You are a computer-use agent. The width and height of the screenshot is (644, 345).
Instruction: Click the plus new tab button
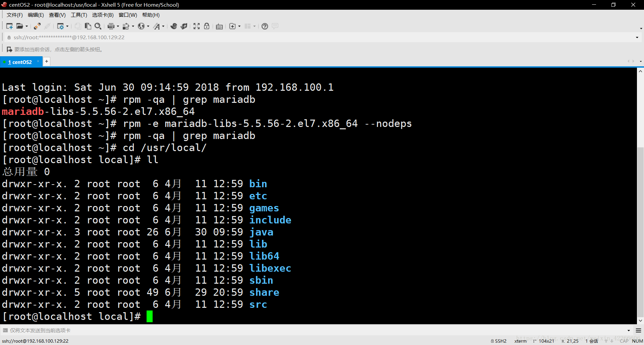click(x=47, y=61)
